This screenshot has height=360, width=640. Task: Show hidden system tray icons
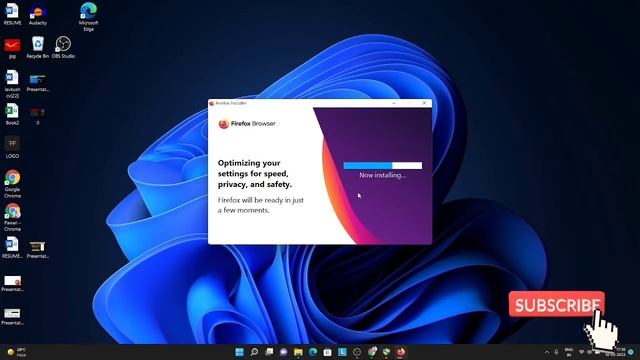[547, 352]
